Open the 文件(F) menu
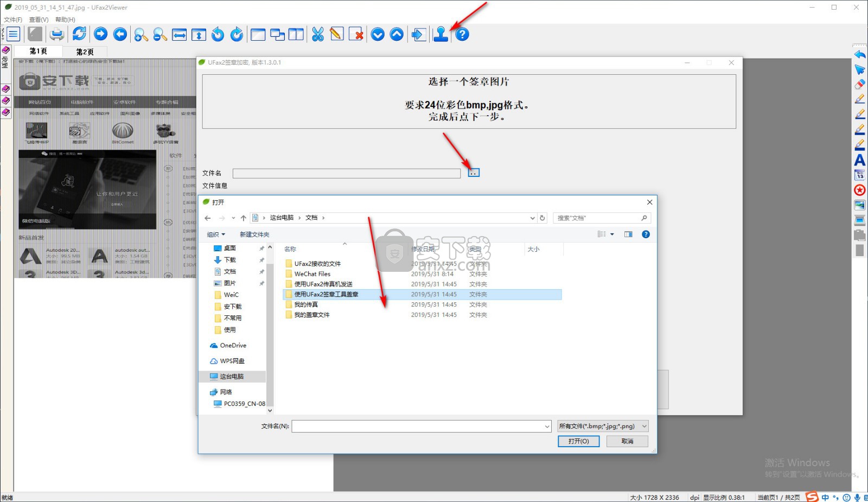This screenshot has width=868, height=502. [x=13, y=20]
